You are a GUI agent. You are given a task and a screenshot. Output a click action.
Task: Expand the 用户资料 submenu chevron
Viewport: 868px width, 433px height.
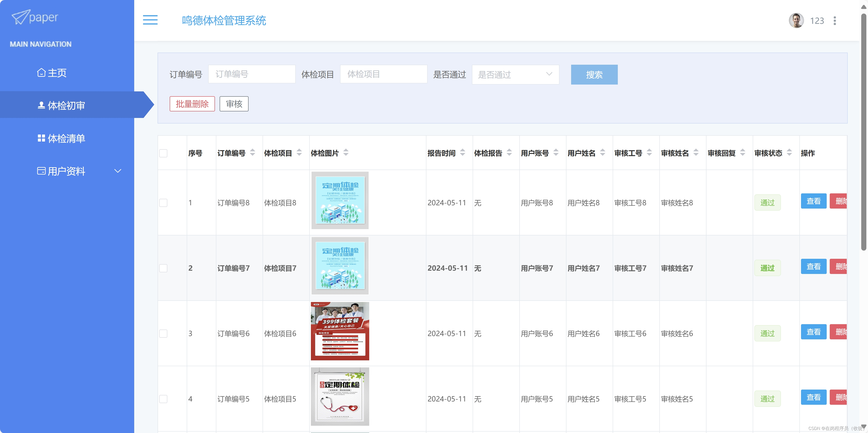(x=118, y=171)
